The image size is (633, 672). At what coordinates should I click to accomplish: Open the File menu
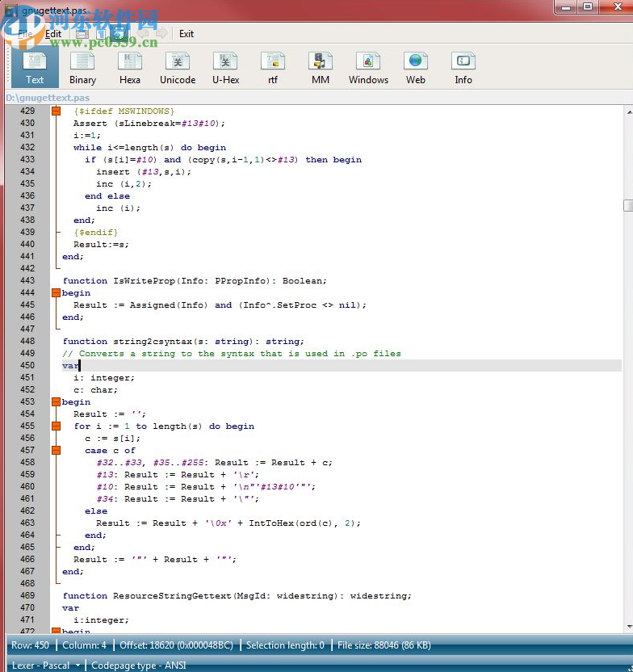24,34
